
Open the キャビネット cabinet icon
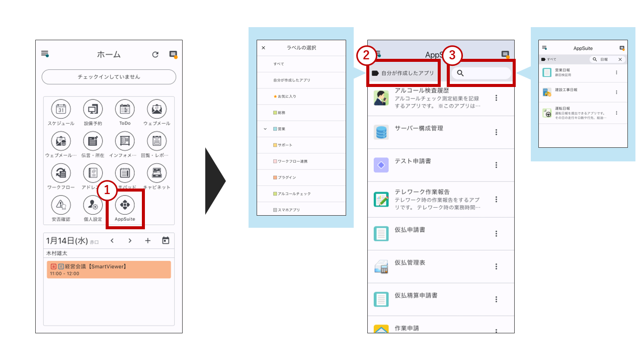[x=156, y=173]
